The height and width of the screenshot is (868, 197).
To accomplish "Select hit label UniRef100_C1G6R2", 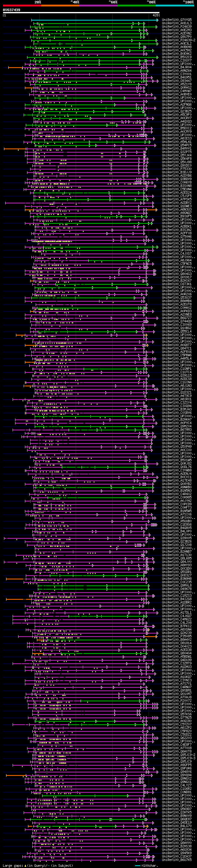I will pos(177,789).
